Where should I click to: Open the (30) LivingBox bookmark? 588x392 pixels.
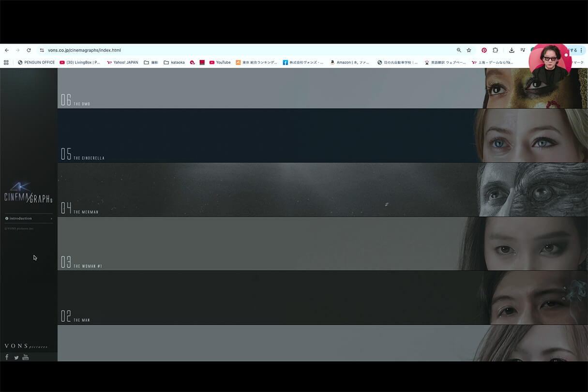click(x=80, y=62)
